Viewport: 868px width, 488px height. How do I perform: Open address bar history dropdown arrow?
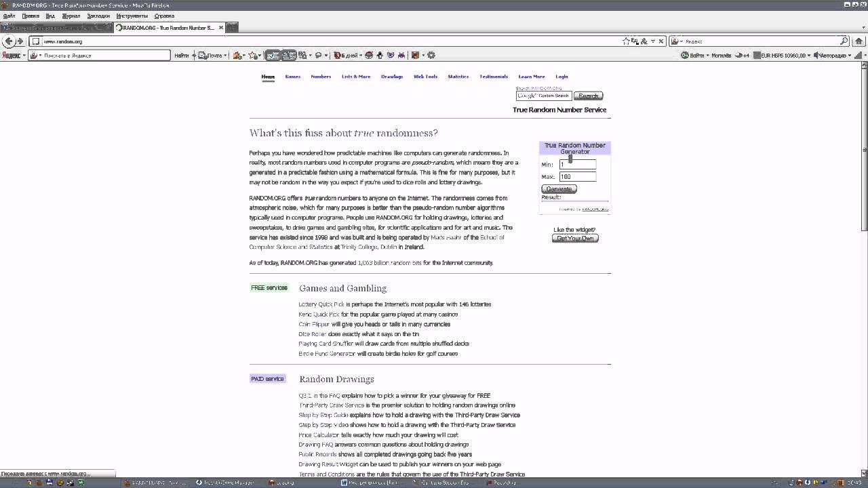pos(653,41)
